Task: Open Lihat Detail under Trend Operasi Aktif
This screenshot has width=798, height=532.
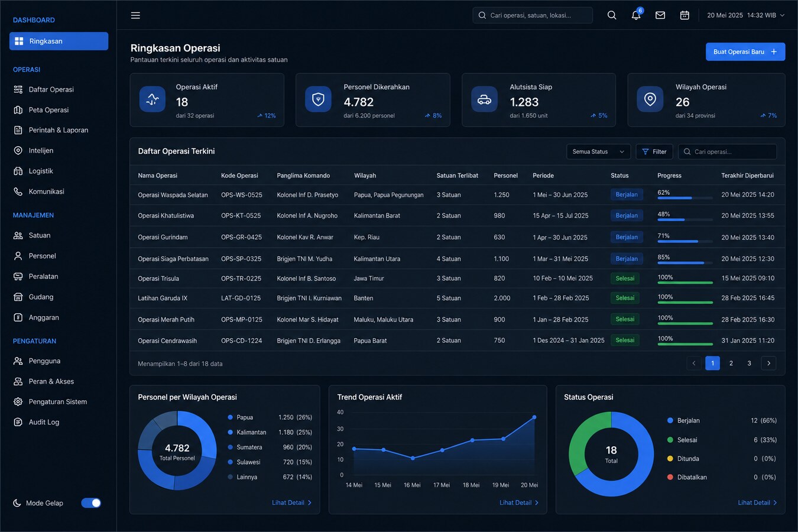Action: pyautogui.click(x=519, y=503)
